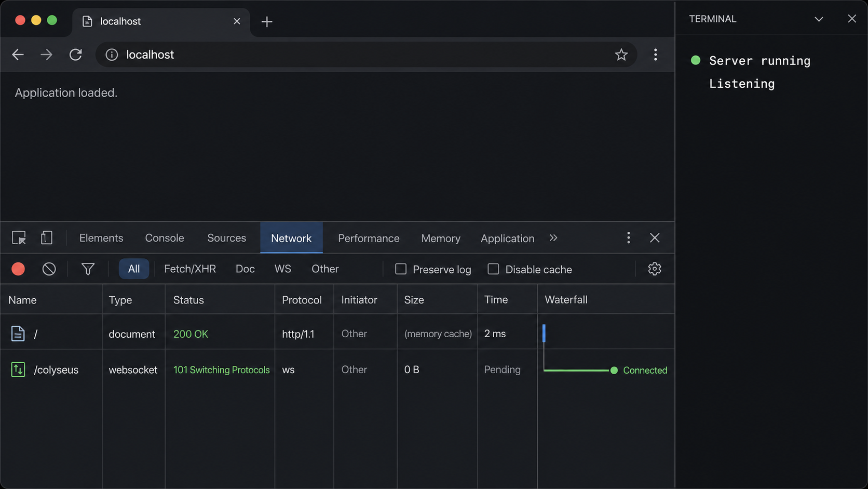Go back with the browser back arrow

(x=18, y=55)
